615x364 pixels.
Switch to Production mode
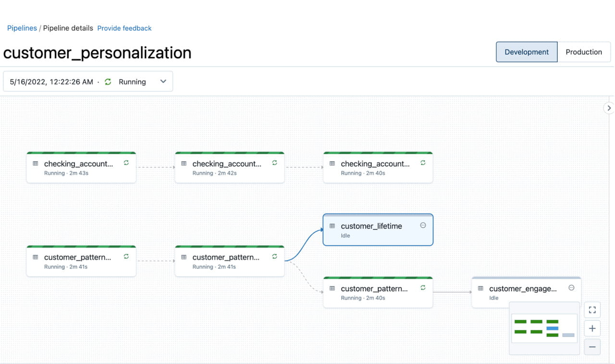click(583, 52)
